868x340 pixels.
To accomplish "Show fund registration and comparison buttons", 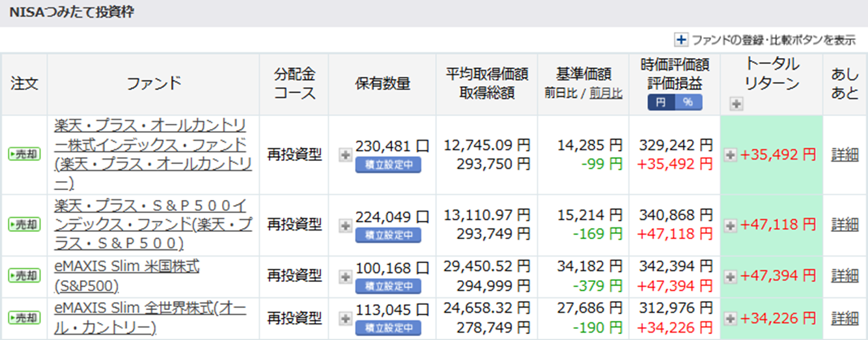I will click(765, 40).
